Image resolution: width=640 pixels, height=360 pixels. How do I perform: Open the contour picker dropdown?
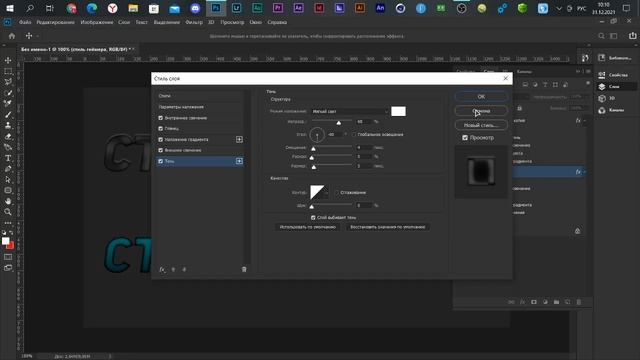tap(326, 192)
